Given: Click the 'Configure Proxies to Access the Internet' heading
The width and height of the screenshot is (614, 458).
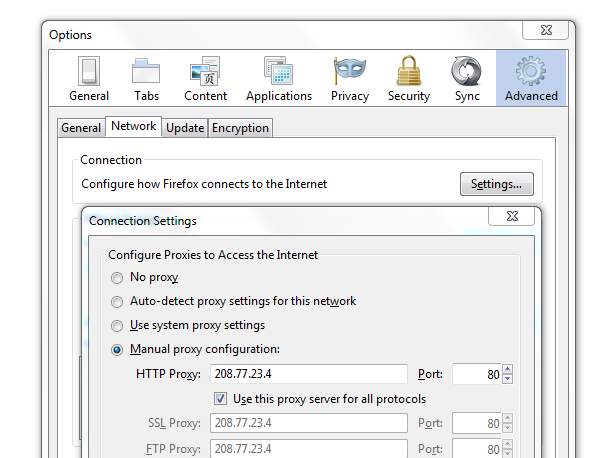Looking at the screenshot, I should tap(213, 255).
